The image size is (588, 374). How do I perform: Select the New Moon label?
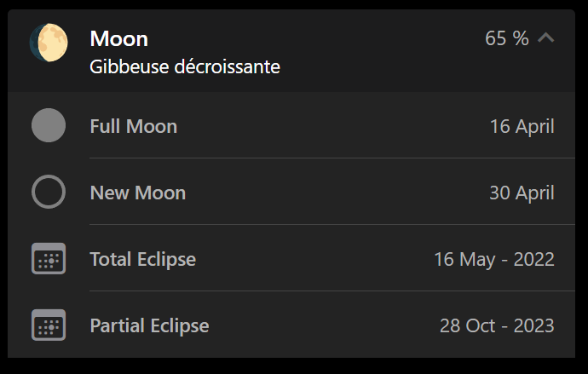137,193
